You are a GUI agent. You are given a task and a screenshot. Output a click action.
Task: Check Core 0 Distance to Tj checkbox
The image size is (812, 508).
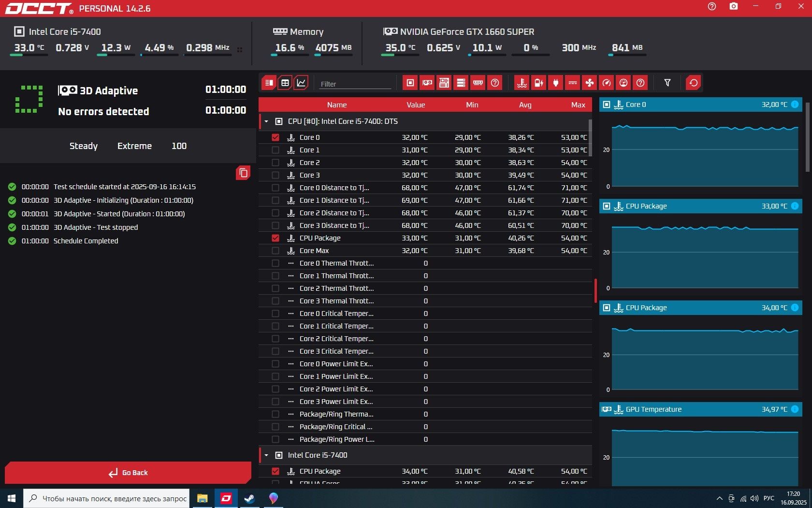click(x=275, y=188)
